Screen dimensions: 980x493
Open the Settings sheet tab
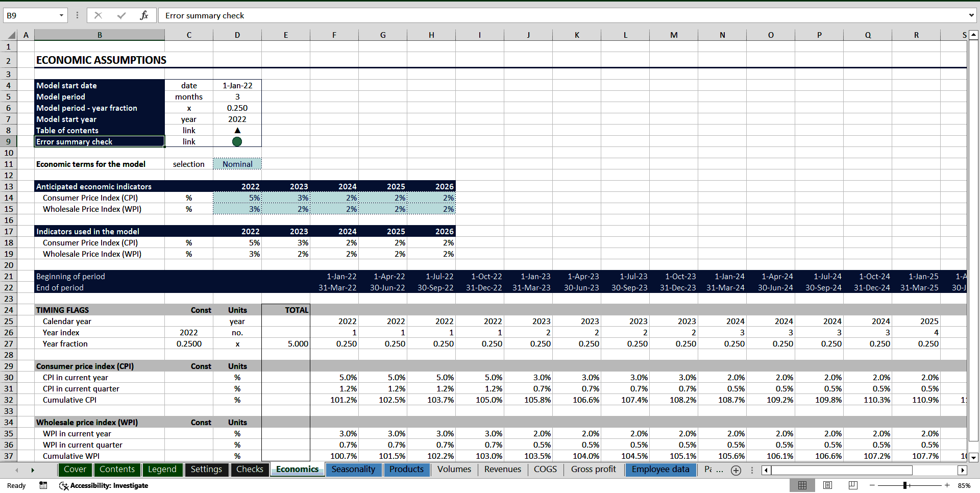206,470
